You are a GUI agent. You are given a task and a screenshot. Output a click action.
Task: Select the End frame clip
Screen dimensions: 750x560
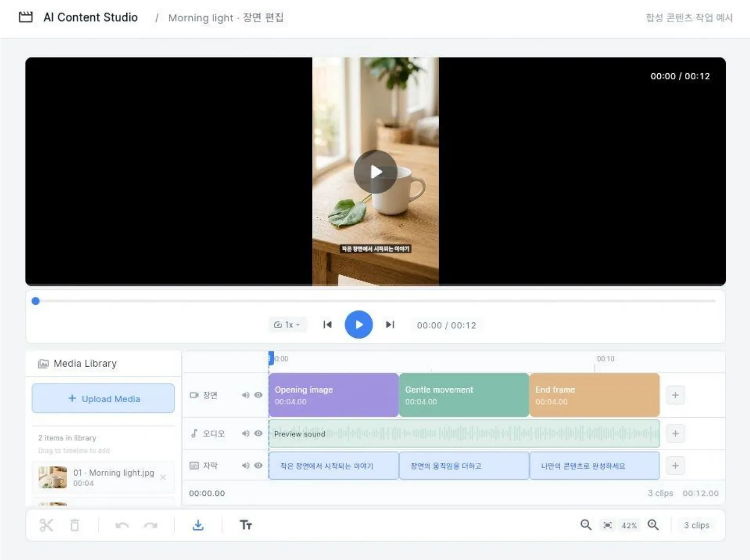pos(594,395)
